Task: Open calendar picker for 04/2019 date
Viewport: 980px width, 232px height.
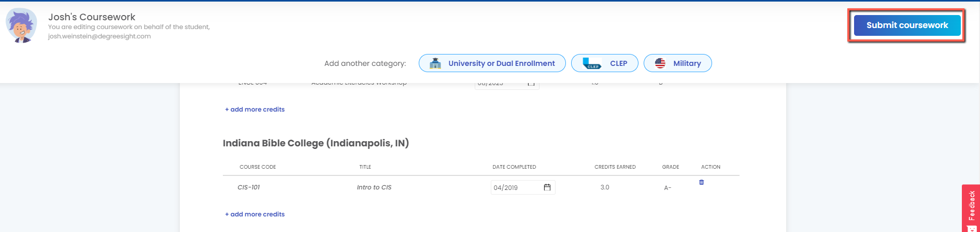Action: 547,187
